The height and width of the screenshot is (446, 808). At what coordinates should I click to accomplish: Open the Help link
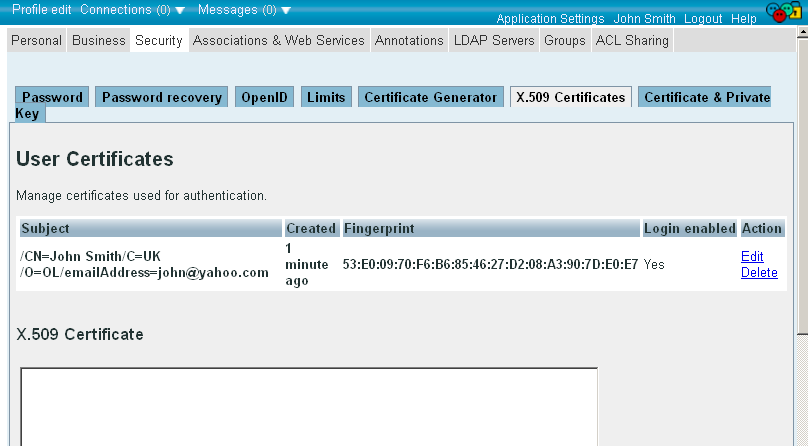pos(744,19)
